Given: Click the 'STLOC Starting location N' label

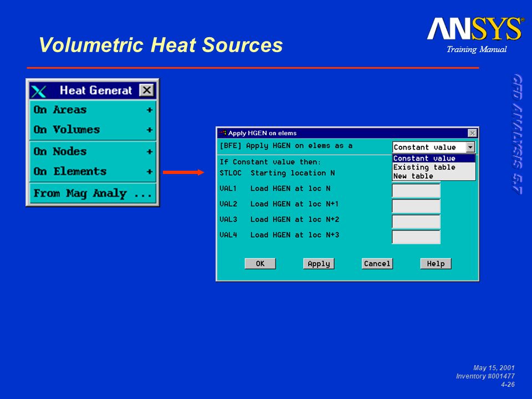Looking at the screenshot, I should (x=277, y=173).
